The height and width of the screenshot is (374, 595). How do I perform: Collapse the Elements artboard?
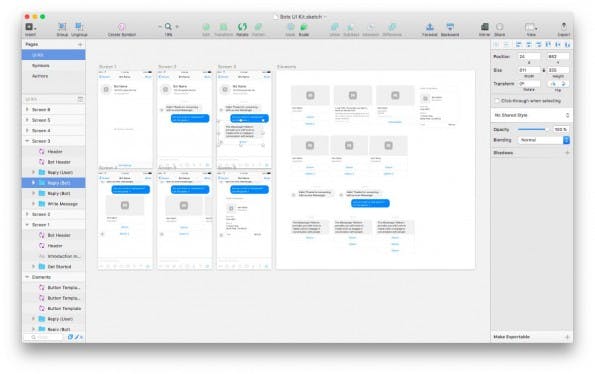click(x=27, y=277)
